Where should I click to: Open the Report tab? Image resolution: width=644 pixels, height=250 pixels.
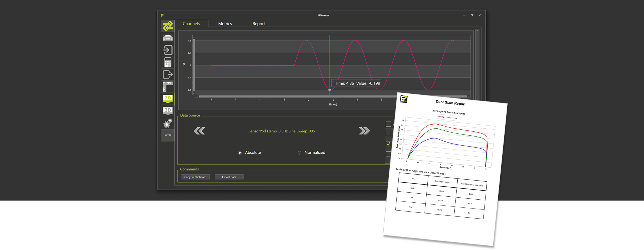click(259, 24)
